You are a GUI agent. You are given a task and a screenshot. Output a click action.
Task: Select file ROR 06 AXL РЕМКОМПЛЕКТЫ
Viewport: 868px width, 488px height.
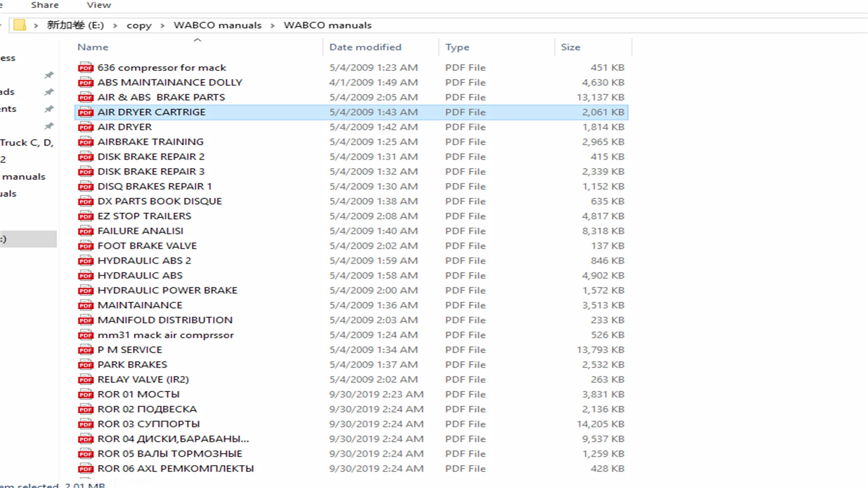[x=175, y=469]
